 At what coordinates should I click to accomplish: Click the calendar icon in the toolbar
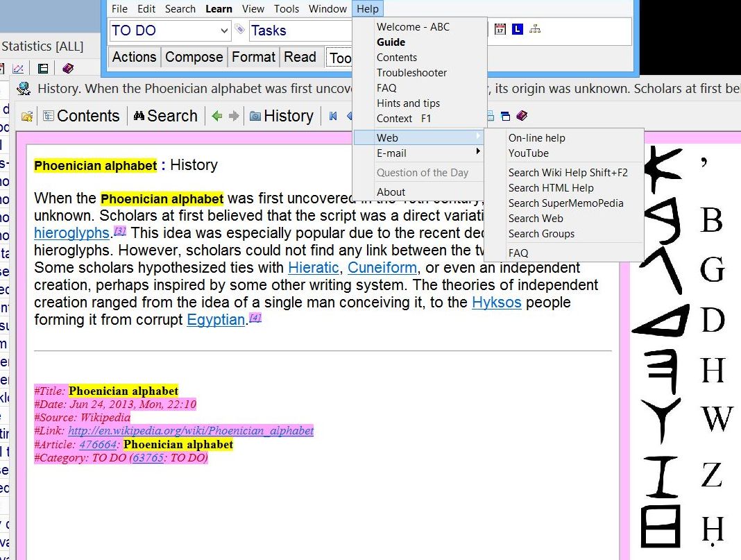(500, 29)
